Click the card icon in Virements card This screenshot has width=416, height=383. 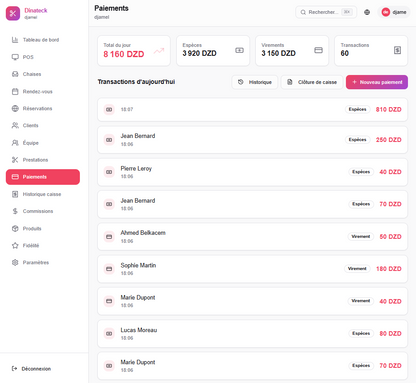[x=318, y=50]
